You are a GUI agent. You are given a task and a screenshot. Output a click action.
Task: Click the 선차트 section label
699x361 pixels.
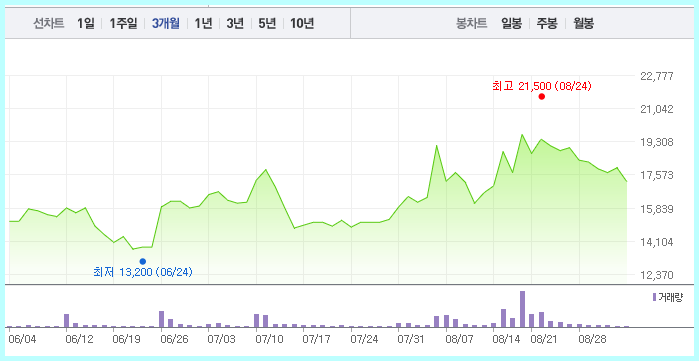click(49, 23)
